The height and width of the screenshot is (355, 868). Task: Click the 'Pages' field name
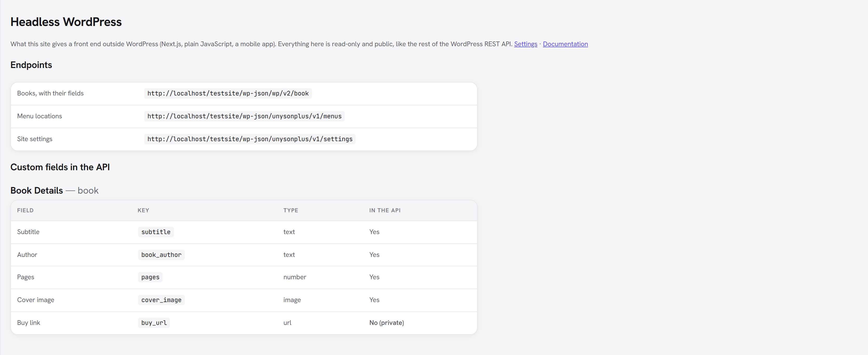point(26,277)
